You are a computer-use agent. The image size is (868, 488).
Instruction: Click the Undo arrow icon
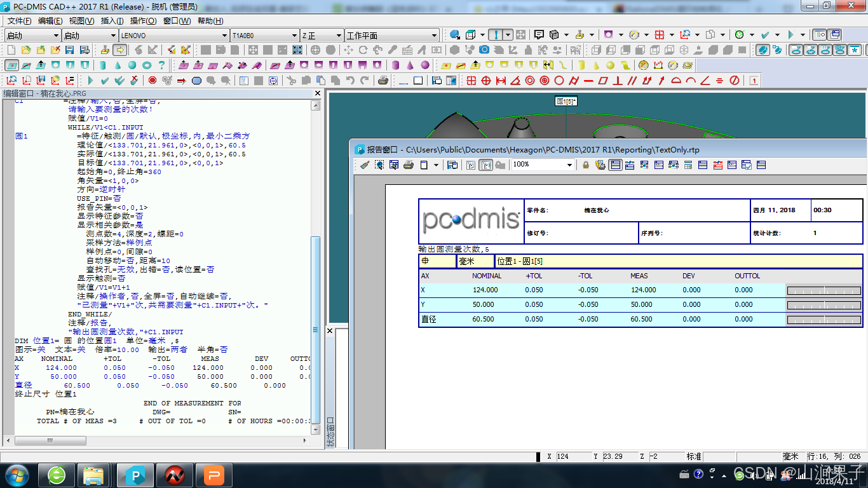point(350,81)
